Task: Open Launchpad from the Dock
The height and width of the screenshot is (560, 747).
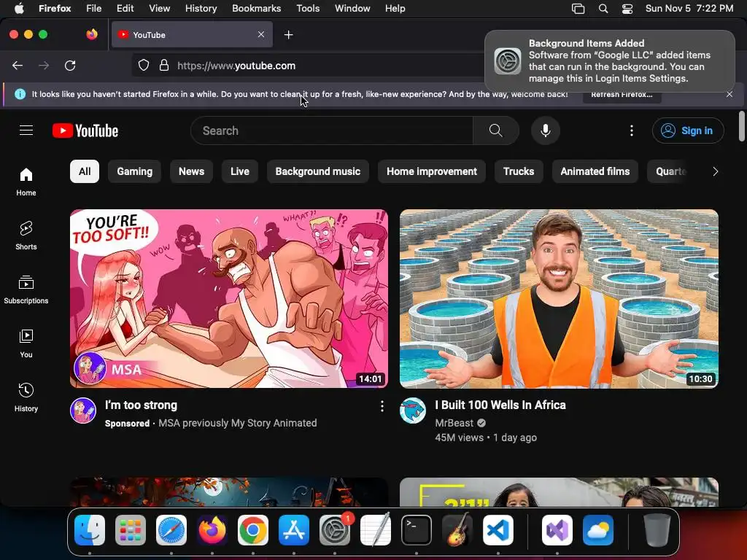Action: pyautogui.click(x=131, y=530)
